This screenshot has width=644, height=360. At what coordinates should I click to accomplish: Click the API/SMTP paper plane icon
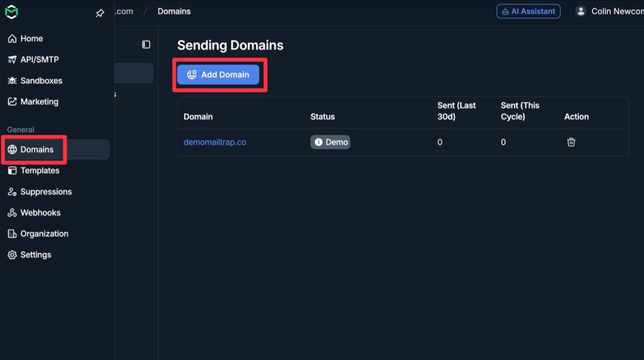pos(13,60)
